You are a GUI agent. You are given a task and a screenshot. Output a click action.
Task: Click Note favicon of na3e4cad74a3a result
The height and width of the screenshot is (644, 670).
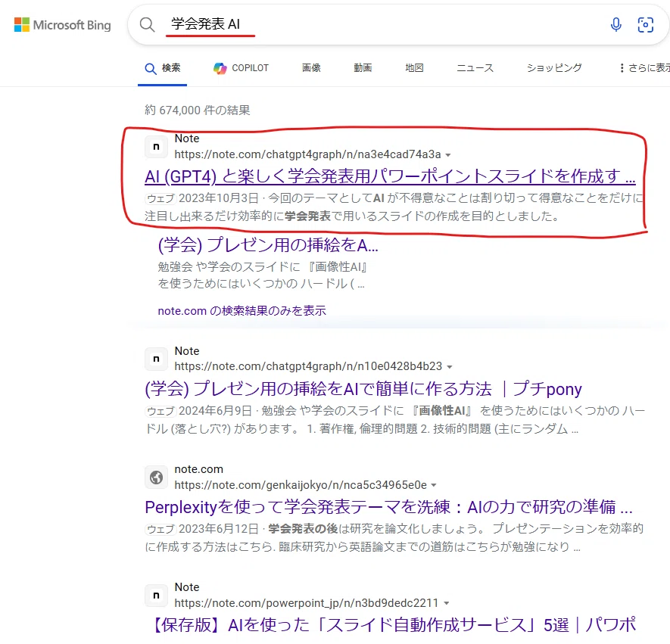(157, 147)
